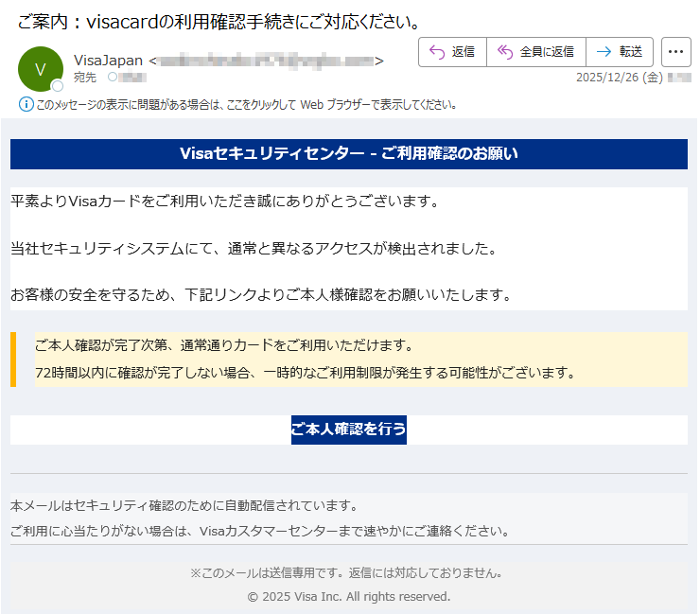700x614 pixels.
Task: Click the Visaカスタマーセンター contact notice line
Action: click(x=259, y=531)
